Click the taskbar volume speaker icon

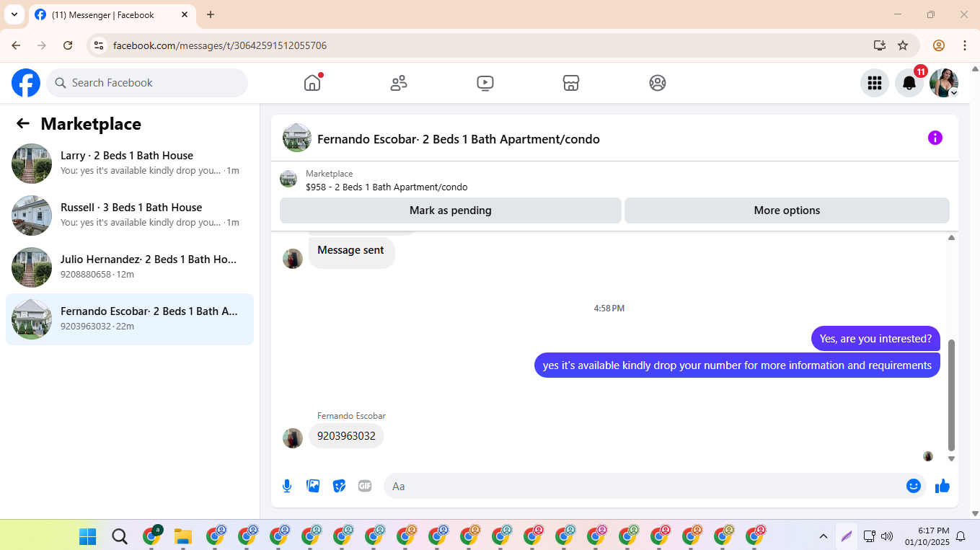tap(887, 536)
